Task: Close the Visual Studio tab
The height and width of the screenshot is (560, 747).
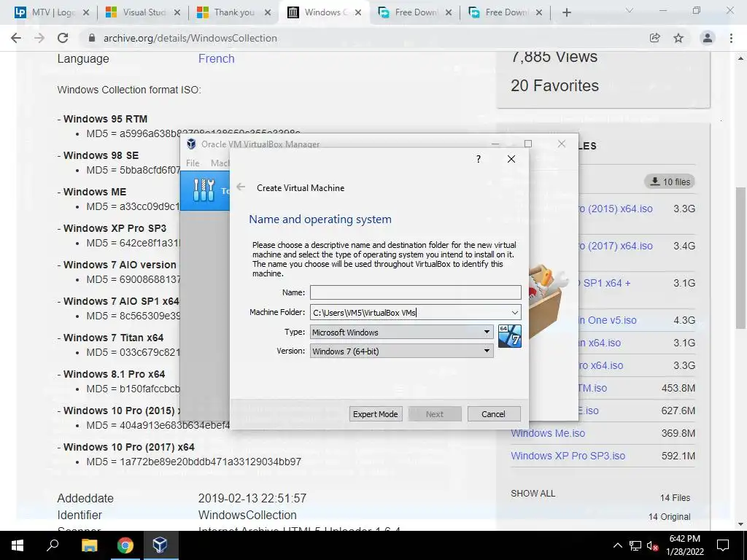Action: tap(177, 13)
